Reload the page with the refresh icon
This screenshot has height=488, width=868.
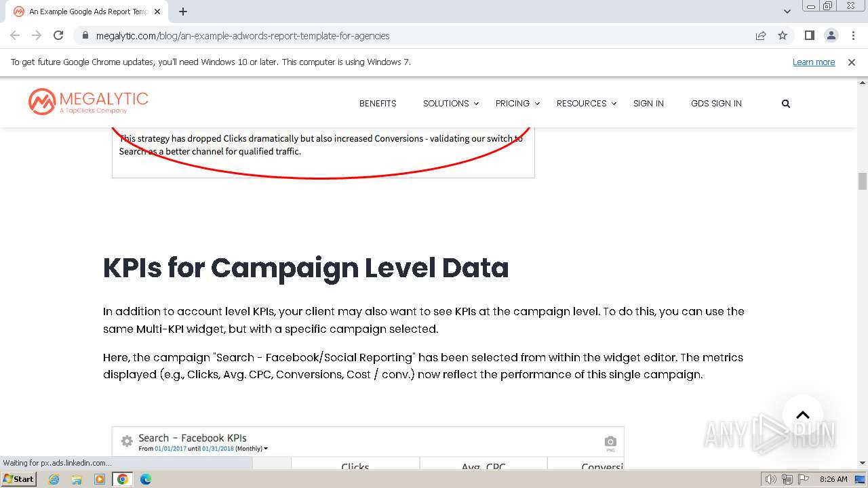tap(58, 35)
